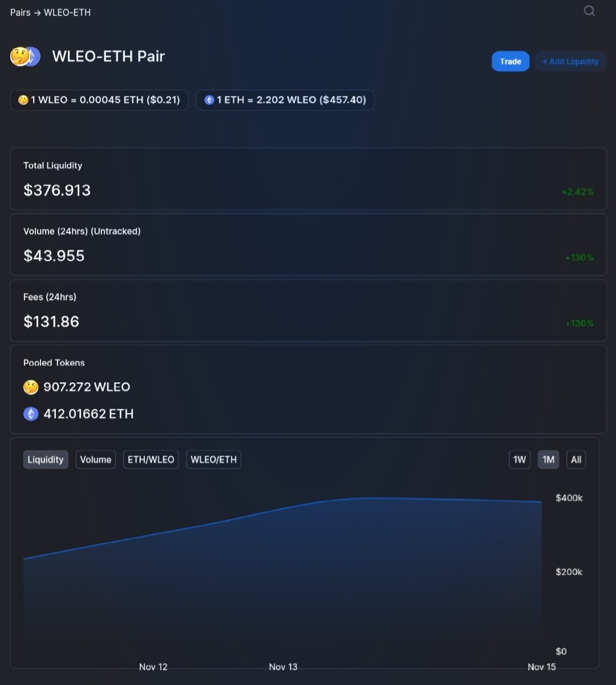Image resolution: width=616 pixels, height=685 pixels.
Task: Click the liquidity chart near Nov 13
Action: click(283, 571)
